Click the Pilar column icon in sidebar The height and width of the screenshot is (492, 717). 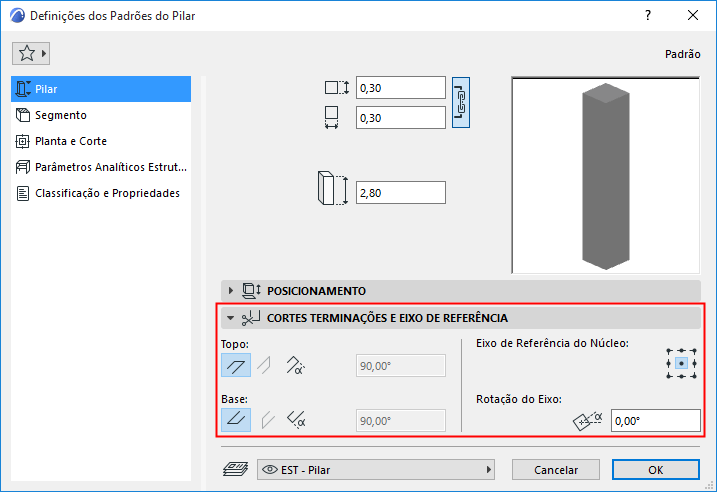pos(23,89)
